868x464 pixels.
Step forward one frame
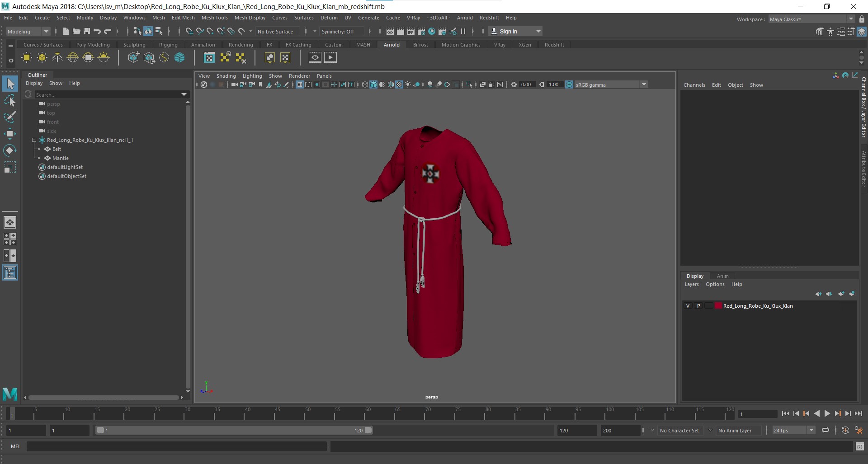[848, 413]
